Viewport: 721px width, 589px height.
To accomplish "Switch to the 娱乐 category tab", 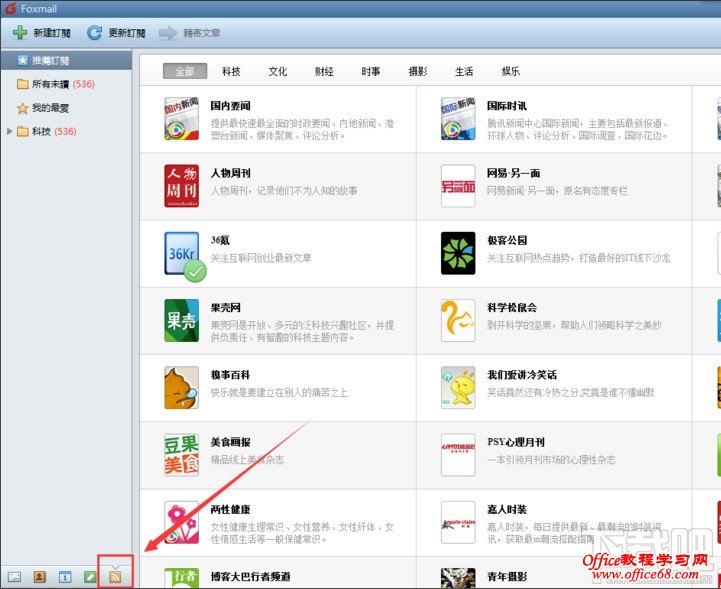I will 510,71.
